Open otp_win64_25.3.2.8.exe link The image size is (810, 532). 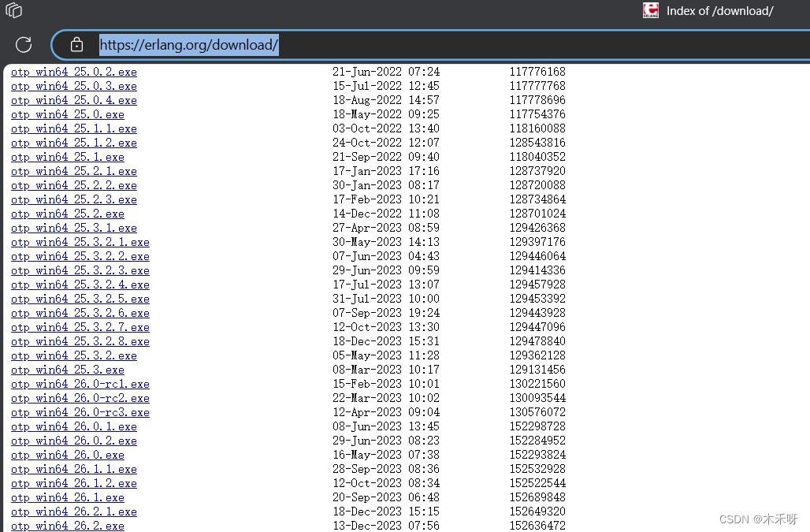pos(80,341)
